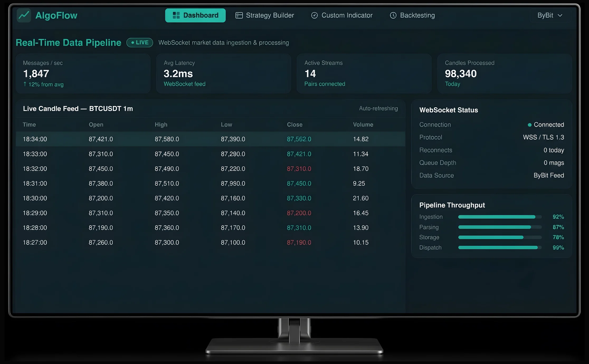Click the Dashboard navigation button
Image resolution: width=589 pixels, height=364 pixels.
[195, 15]
